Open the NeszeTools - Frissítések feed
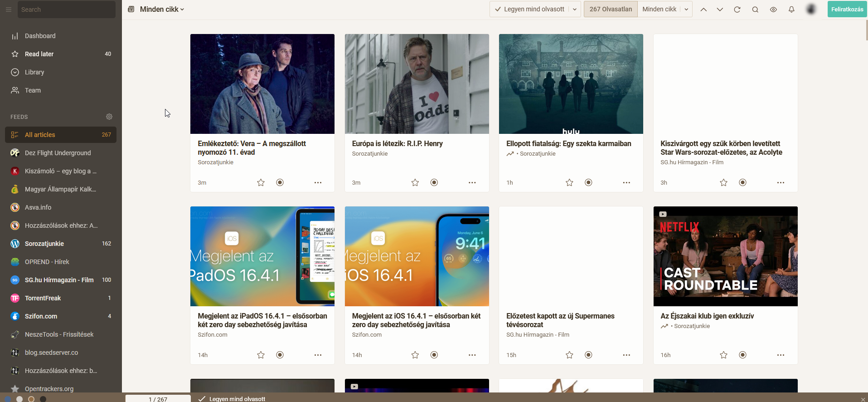868x402 pixels. (61, 334)
